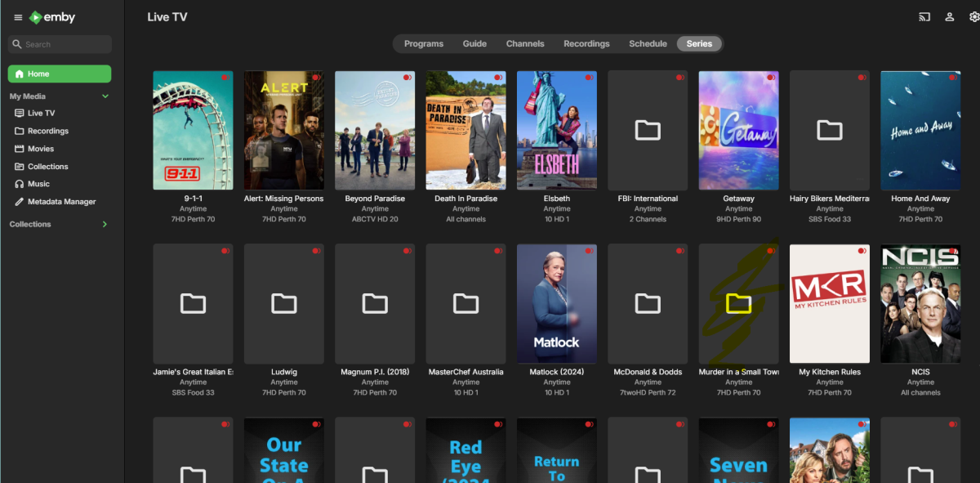
Task: Click the 'MasterChef Australia' title text
Action: 465,372
